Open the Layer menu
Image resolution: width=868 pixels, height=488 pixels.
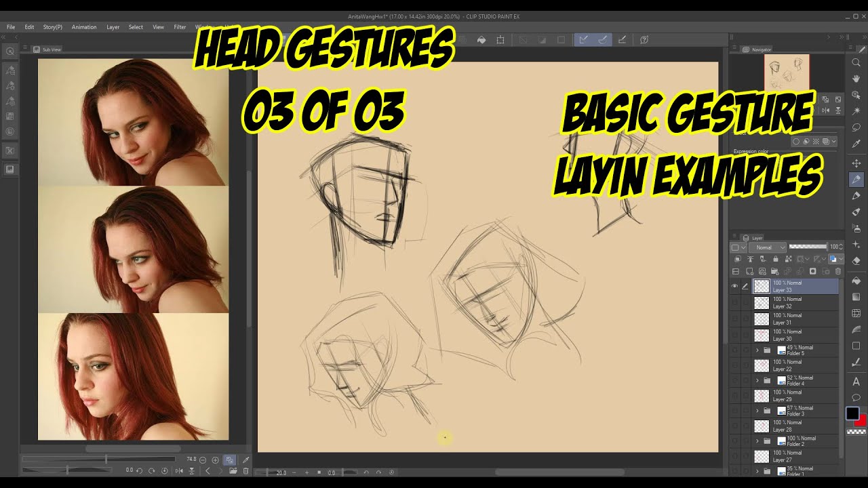click(x=113, y=27)
